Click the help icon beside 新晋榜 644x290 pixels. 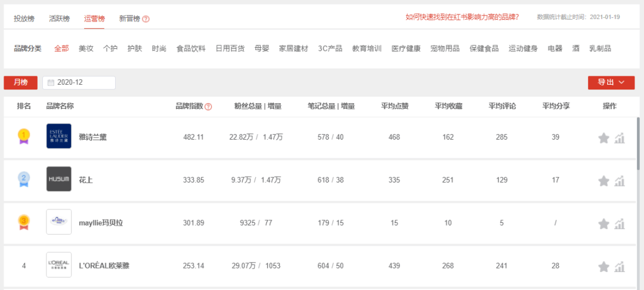click(x=146, y=18)
